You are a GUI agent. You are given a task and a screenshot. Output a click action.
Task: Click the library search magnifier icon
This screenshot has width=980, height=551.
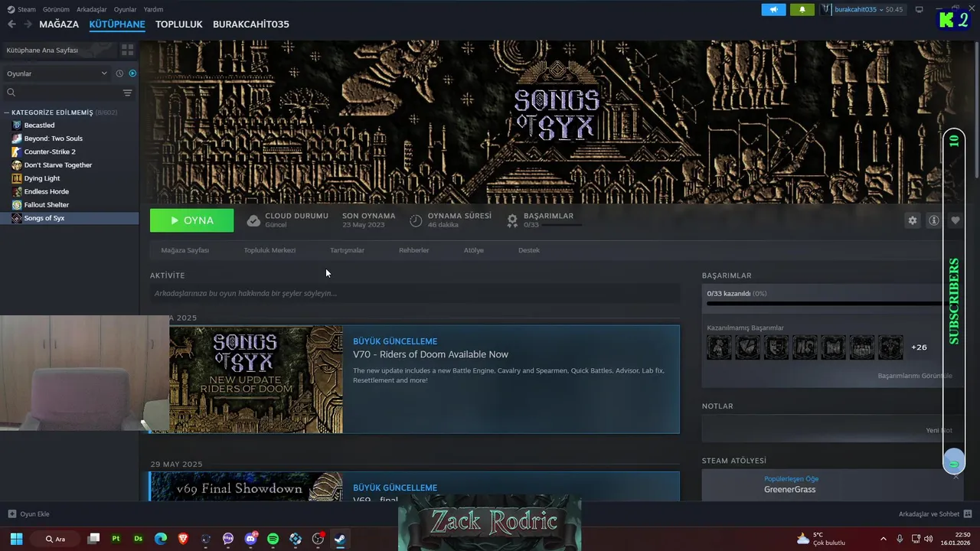coord(11,93)
